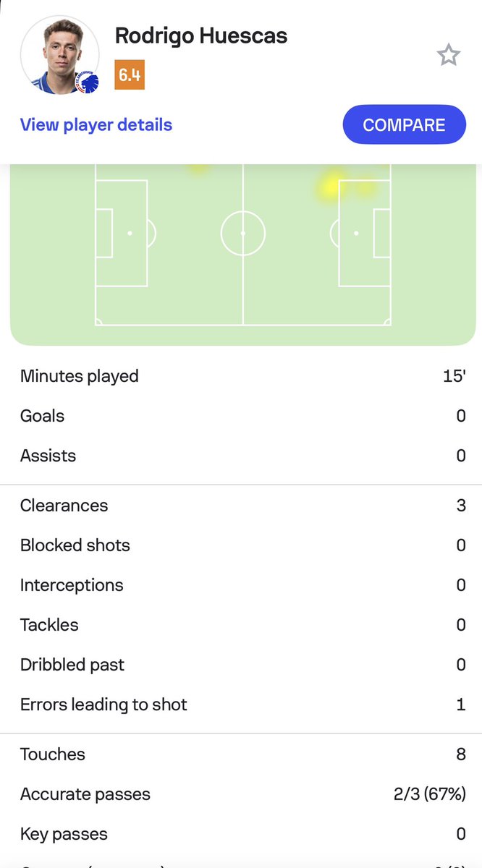
Task: Tap the Key passes stat row
Action: (x=241, y=834)
